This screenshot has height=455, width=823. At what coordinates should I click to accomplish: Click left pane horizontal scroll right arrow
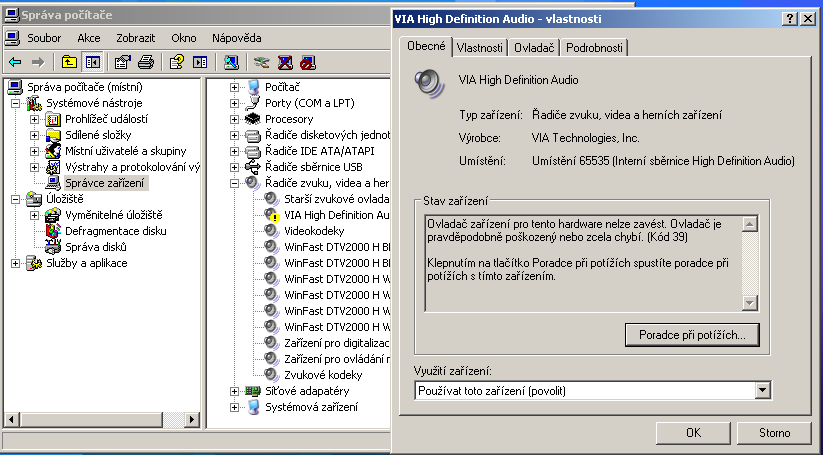192,419
